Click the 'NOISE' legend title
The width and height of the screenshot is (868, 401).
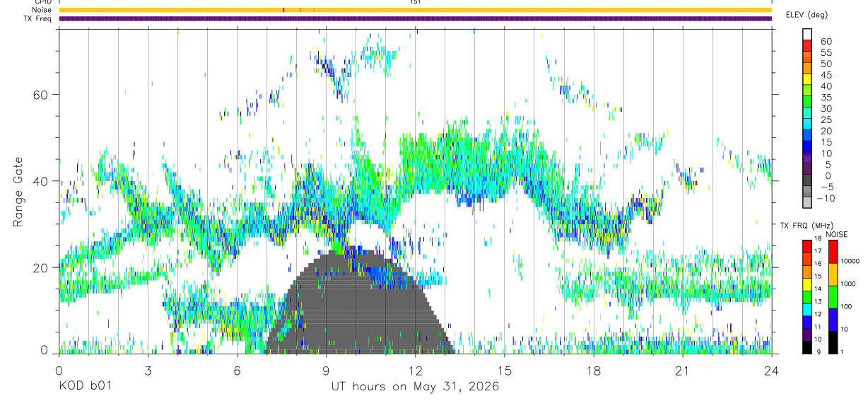click(836, 234)
